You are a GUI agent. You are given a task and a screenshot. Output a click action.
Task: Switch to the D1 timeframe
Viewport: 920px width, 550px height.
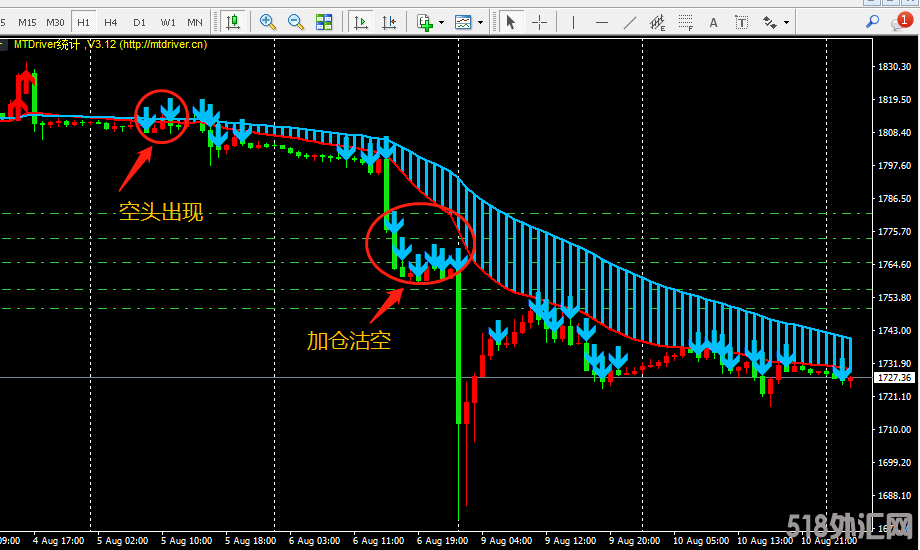coord(139,22)
